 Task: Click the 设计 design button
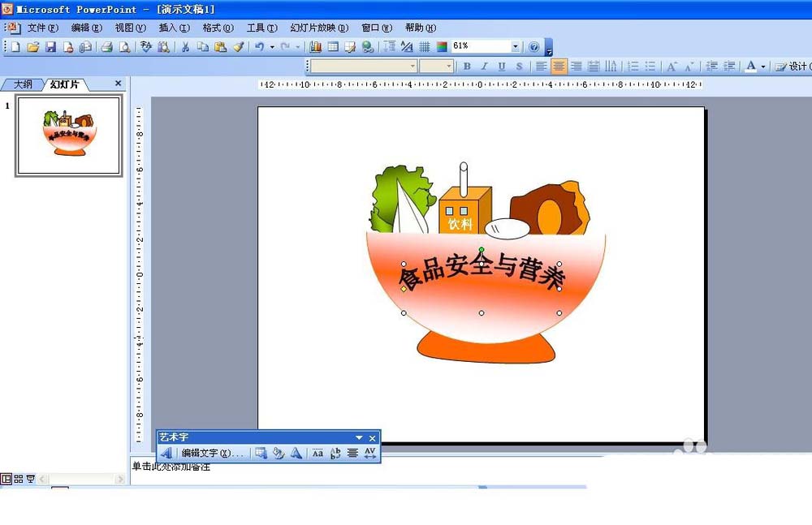pyautogui.click(x=792, y=67)
